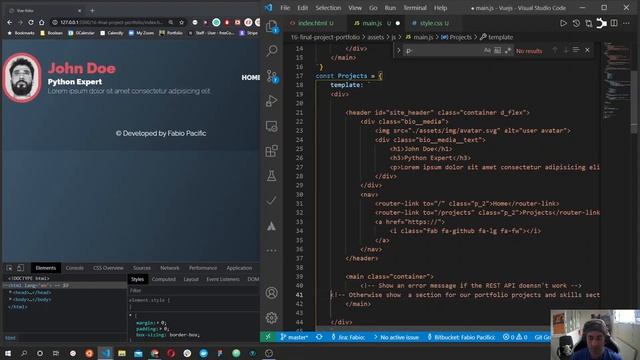Open changes compare icon in editor toolbar
Viewport: 640px width, 360px height.
click(x=589, y=23)
